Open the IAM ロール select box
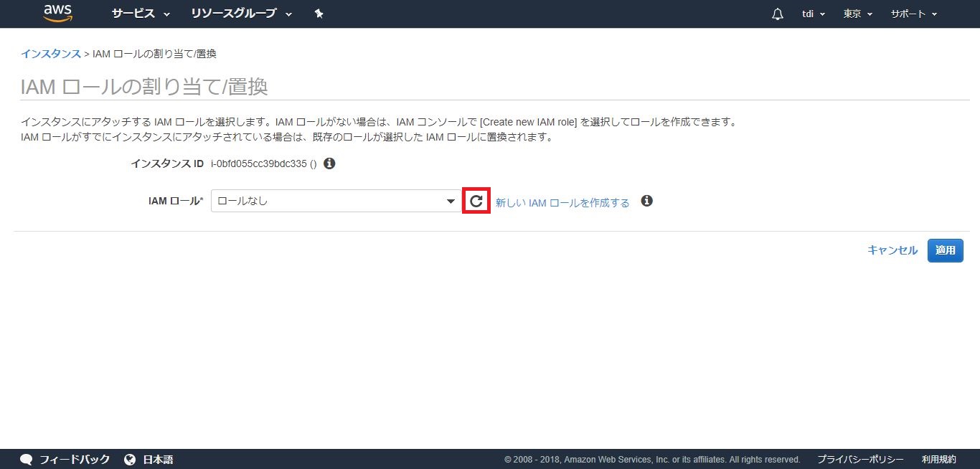 (336, 202)
